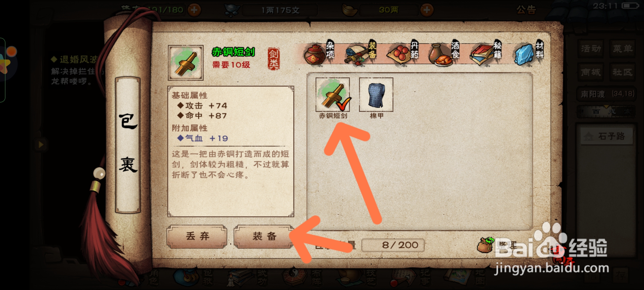The height and width of the screenshot is (290, 644).
Task: Click the 丢弃 discard button
Action: tap(197, 236)
